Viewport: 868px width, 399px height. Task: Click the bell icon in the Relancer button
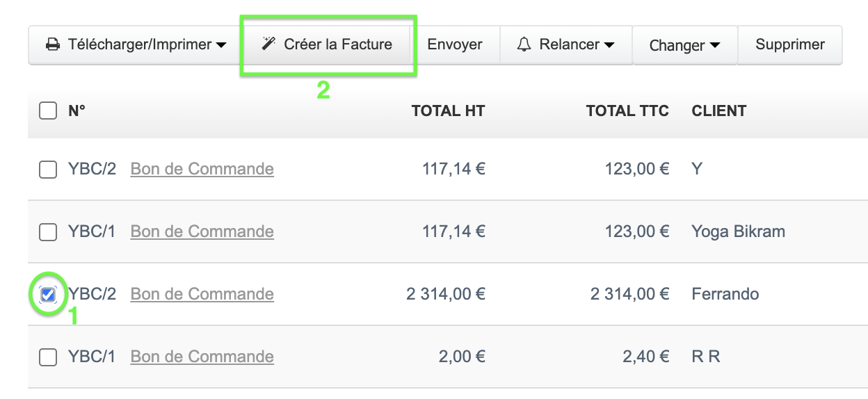(x=524, y=44)
